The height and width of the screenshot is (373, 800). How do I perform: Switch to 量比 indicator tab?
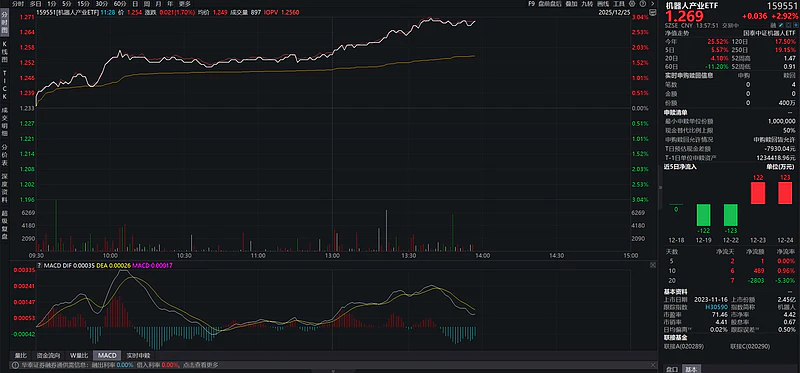[x=20, y=355]
